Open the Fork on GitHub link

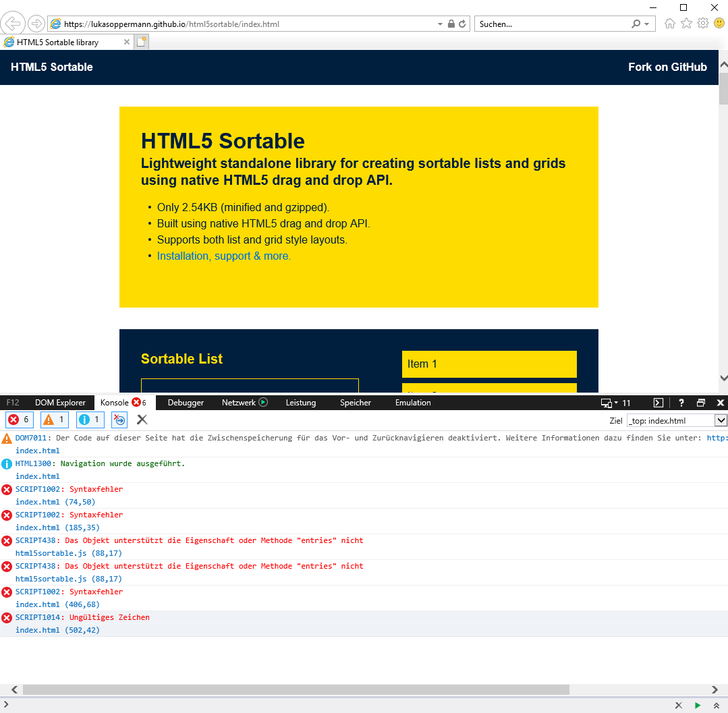pos(667,67)
